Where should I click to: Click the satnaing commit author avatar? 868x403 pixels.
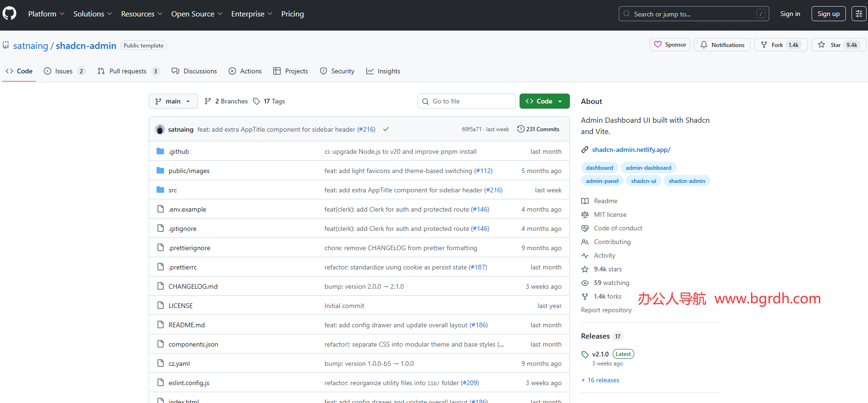coord(160,129)
